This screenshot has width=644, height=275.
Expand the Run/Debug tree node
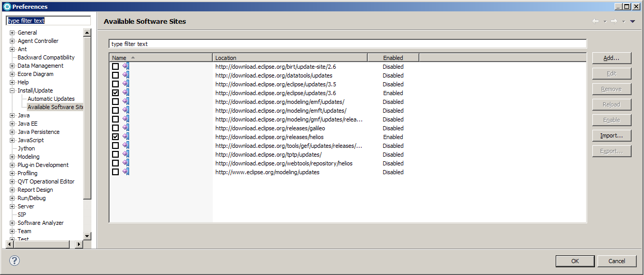pos(12,198)
